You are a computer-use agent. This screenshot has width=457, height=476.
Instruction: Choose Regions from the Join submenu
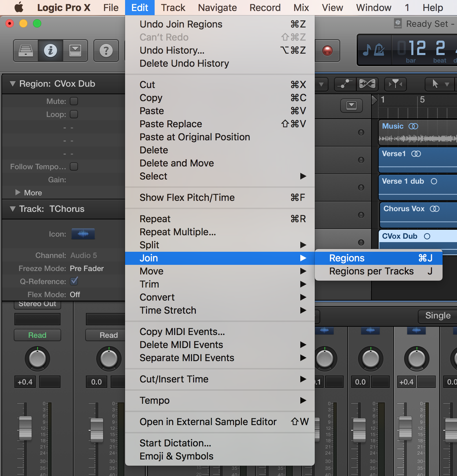(x=379, y=258)
